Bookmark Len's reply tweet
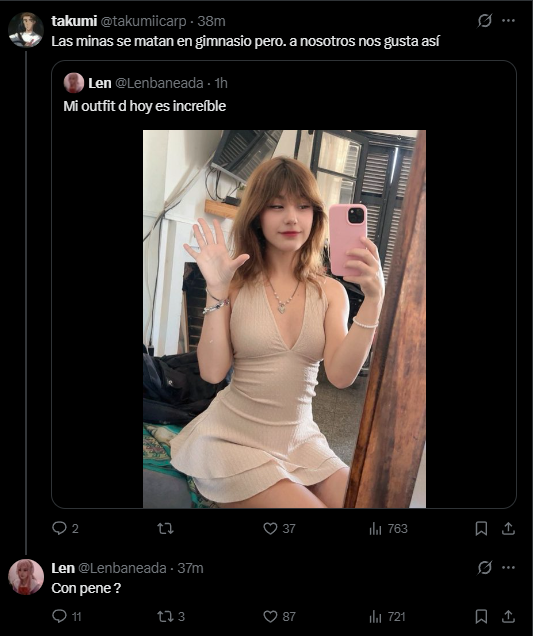The width and height of the screenshot is (533, 636). tap(481, 617)
